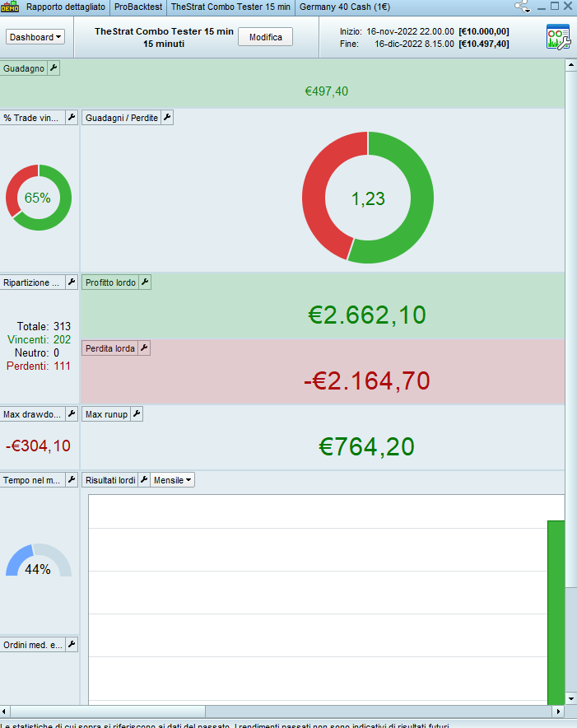Click the Vincenti: 202 line
The width and height of the screenshot is (577, 728).
tap(39, 339)
